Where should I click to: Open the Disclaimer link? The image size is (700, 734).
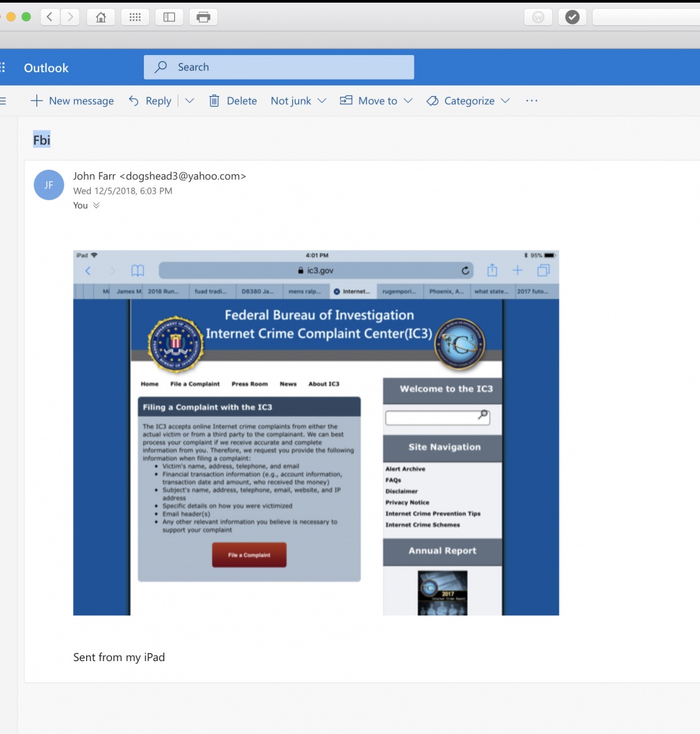point(402,491)
